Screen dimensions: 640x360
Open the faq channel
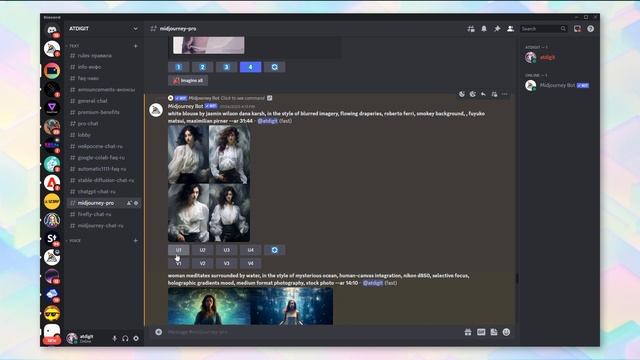104,78
